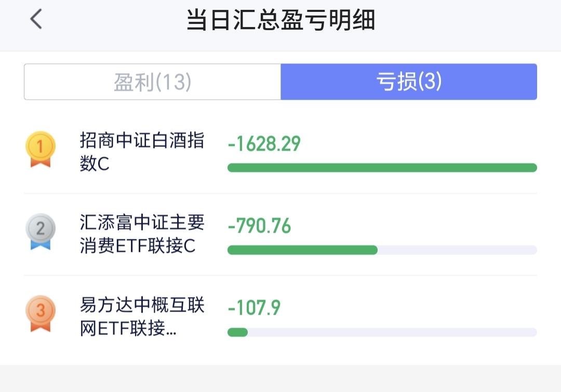This screenshot has height=392, width=561.
Task: Click the -1628.29 loss amount
Action: tap(264, 144)
